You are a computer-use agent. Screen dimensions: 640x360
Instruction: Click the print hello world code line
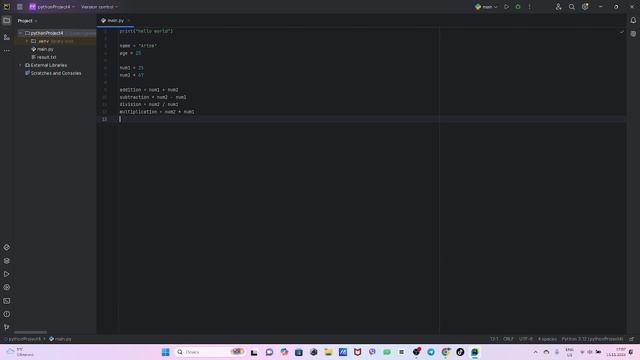point(146,31)
